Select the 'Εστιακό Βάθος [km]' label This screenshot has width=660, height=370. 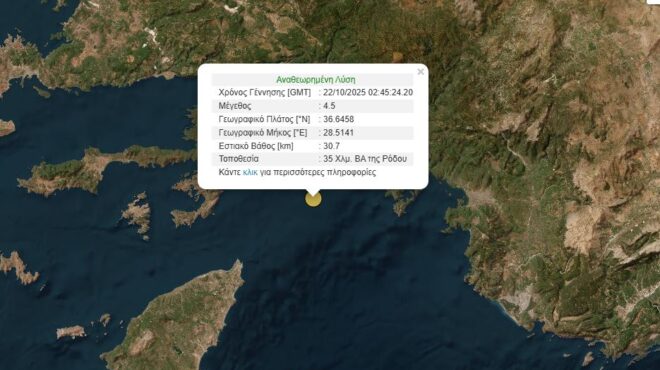pyautogui.click(x=256, y=146)
